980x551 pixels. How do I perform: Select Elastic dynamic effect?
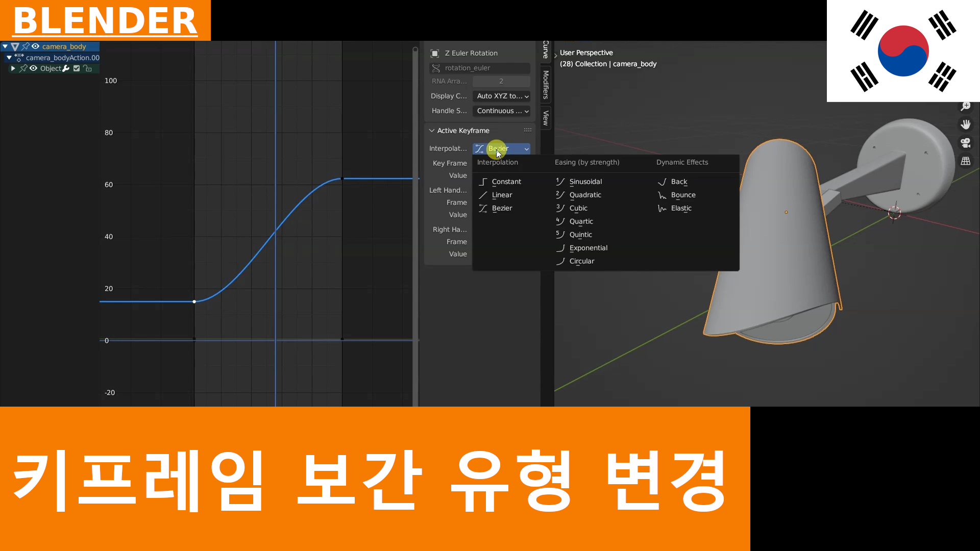tap(675, 208)
